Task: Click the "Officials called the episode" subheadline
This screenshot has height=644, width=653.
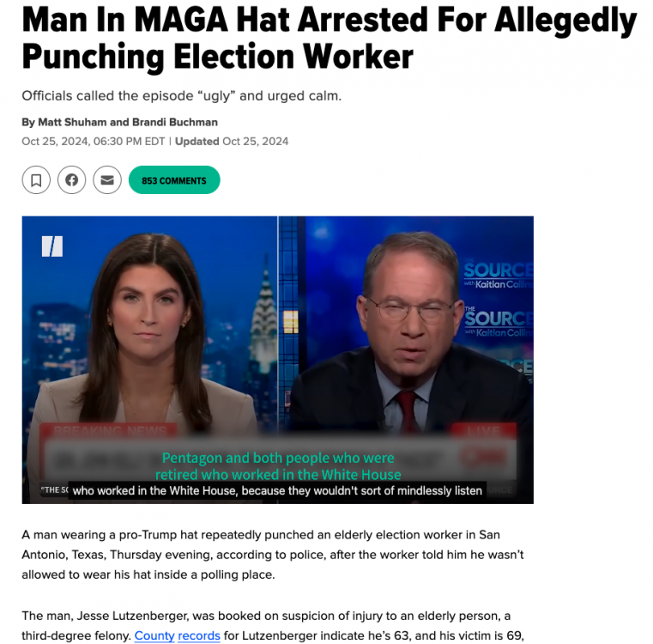Action: [x=182, y=96]
